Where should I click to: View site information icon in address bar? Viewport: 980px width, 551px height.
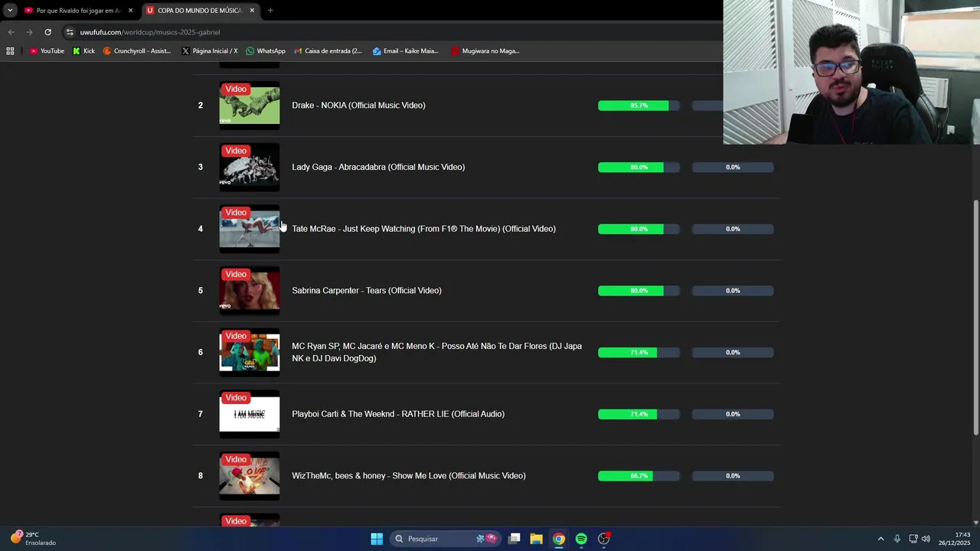(x=70, y=32)
